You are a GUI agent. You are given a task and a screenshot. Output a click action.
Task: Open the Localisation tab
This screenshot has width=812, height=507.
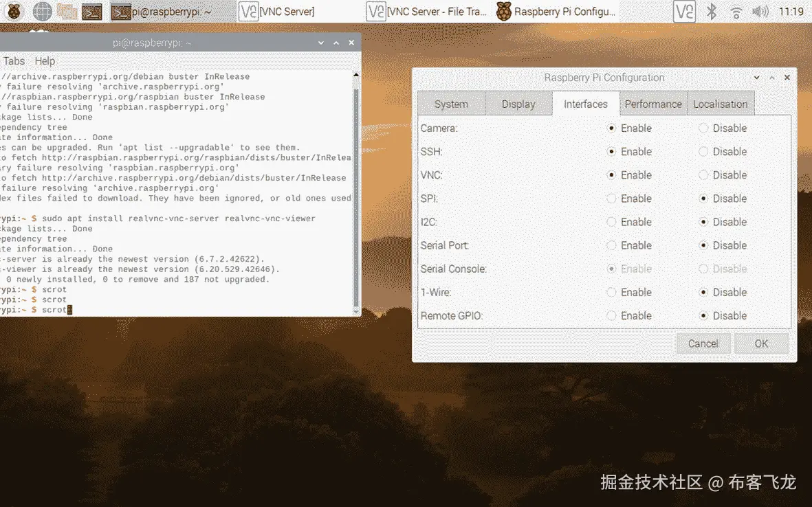[721, 104]
